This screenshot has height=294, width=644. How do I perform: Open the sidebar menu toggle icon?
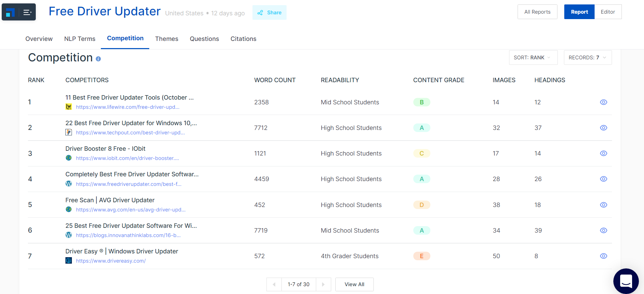tap(27, 12)
